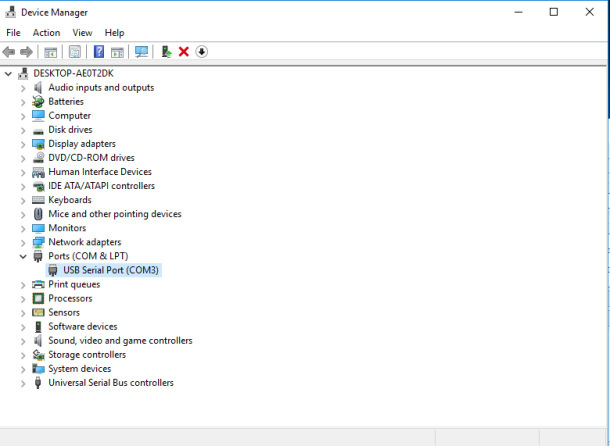Select the Human Interface Devices category
This screenshot has width=610, height=446.
[99, 172]
